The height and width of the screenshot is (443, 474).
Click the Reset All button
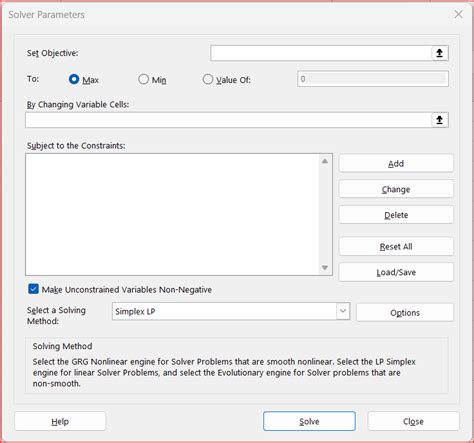396,246
